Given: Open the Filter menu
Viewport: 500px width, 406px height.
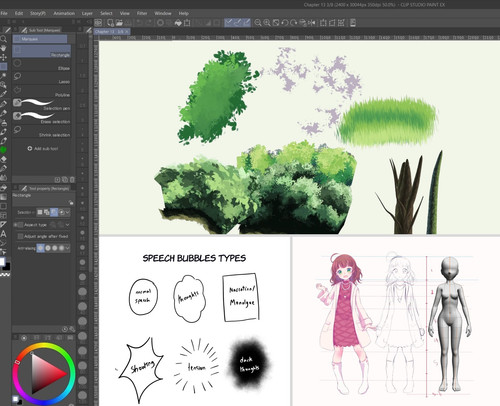Looking at the screenshot, I should (x=142, y=13).
